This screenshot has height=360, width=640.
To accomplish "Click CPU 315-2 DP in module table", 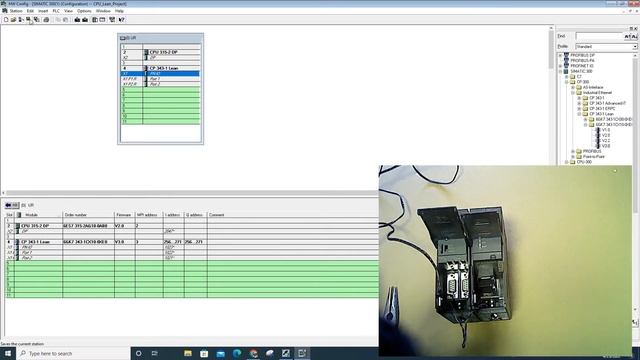I will [x=35, y=226].
